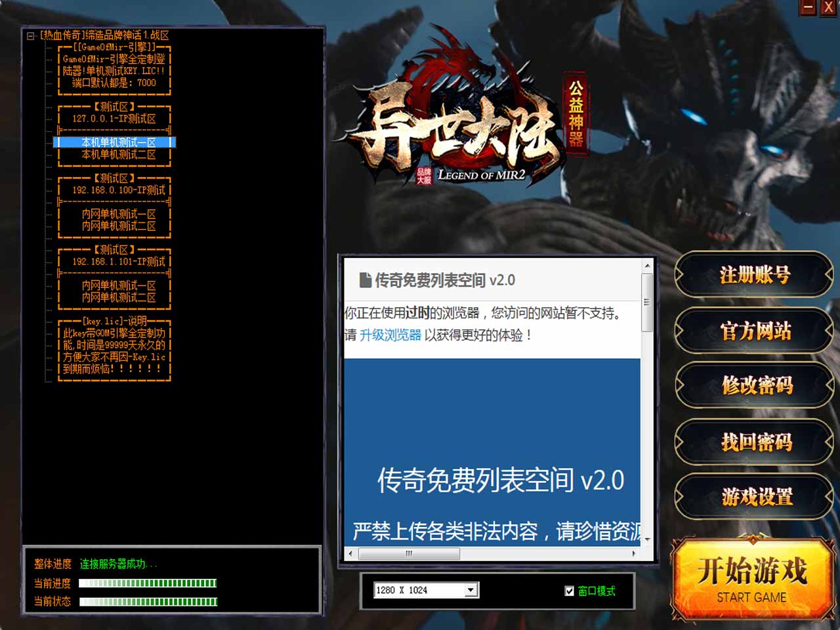
Task: Open the 1280 X 1024 resolution dropdown
Action: pyautogui.click(x=471, y=590)
